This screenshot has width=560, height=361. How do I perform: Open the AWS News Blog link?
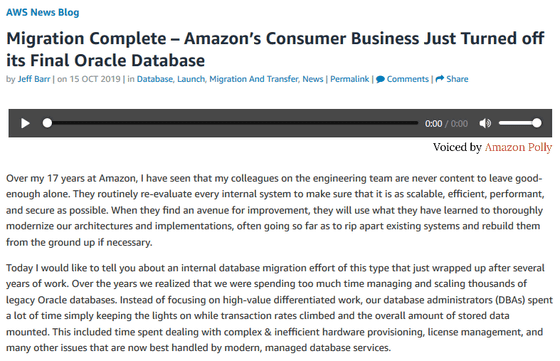tap(42, 12)
